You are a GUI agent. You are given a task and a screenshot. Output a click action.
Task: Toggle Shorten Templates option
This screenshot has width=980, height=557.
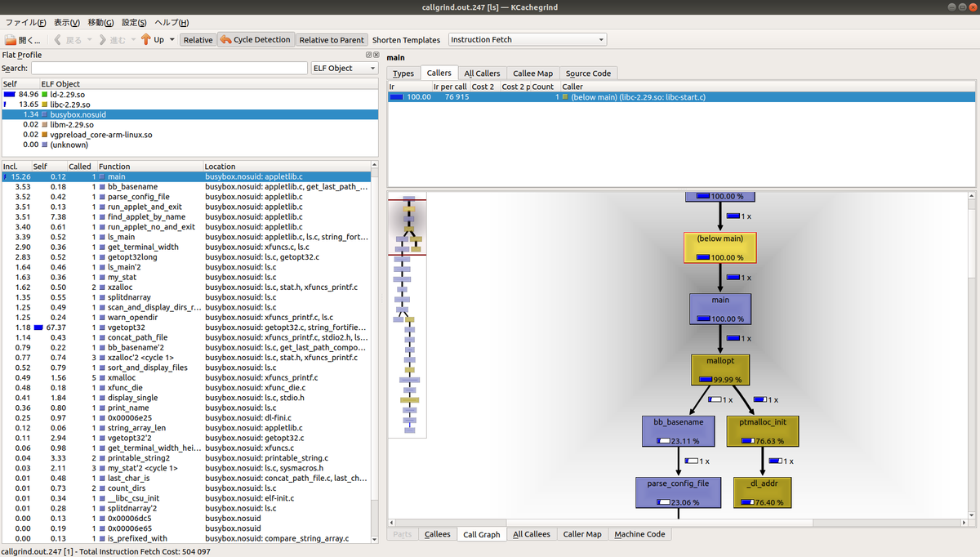pyautogui.click(x=406, y=39)
